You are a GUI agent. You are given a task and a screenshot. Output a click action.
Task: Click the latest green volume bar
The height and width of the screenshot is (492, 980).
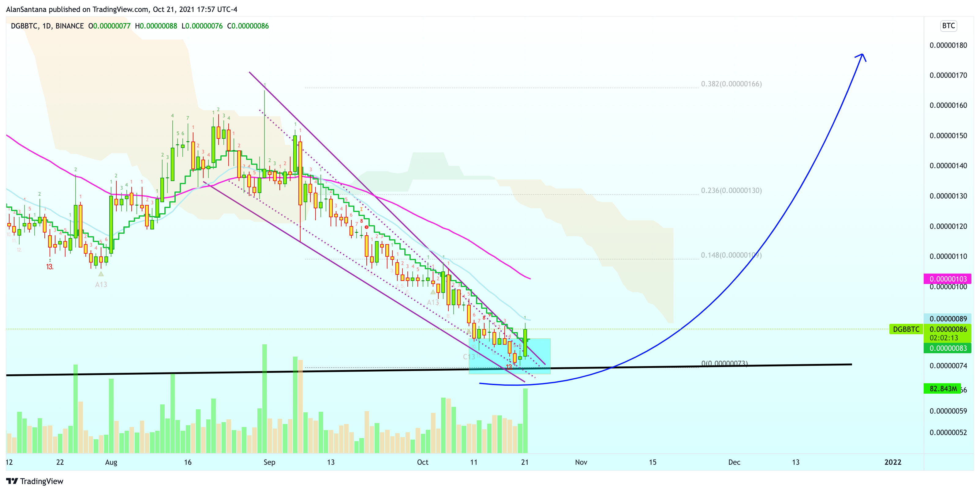click(x=526, y=420)
